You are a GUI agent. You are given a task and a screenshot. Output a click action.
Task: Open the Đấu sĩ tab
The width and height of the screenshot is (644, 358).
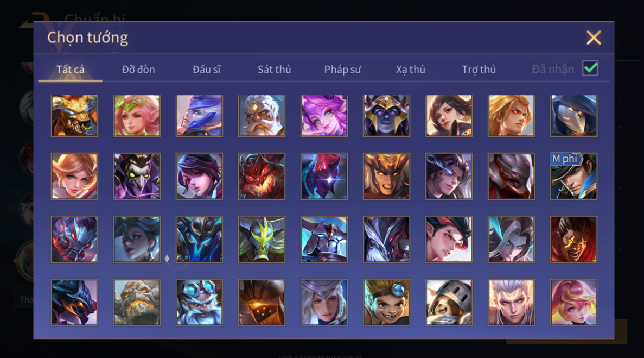207,70
